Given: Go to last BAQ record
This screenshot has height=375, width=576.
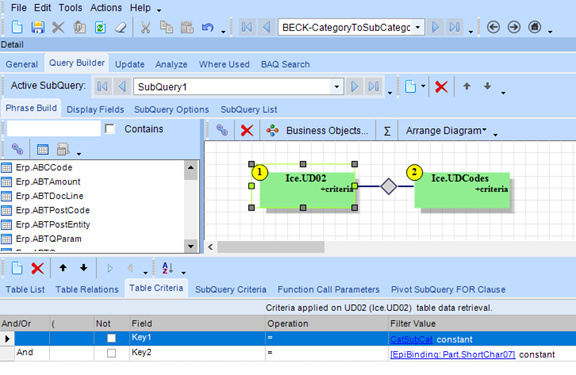Looking at the screenshot, I should (x=455, y=27).
